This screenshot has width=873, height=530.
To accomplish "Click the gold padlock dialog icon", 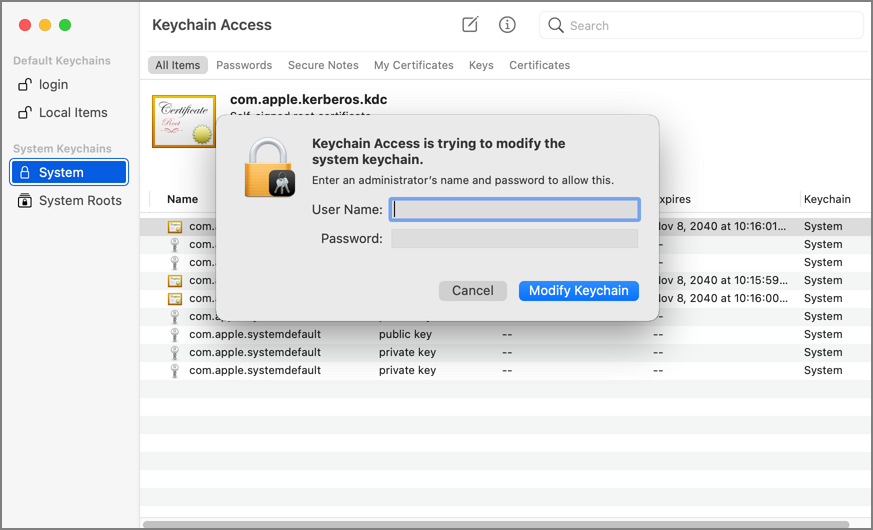I will click(x=269, y=168).
